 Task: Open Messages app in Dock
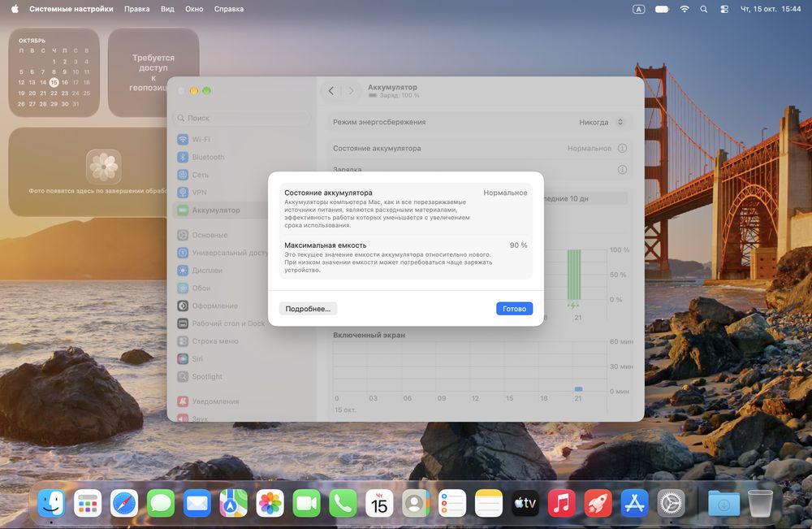click(161, 503)
